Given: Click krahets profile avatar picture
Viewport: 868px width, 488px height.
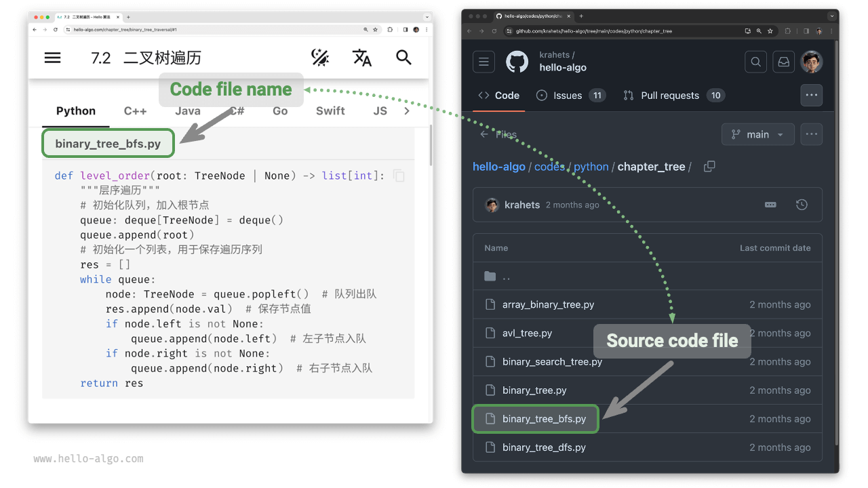Looking at the screenshot, I should (812, 62).
